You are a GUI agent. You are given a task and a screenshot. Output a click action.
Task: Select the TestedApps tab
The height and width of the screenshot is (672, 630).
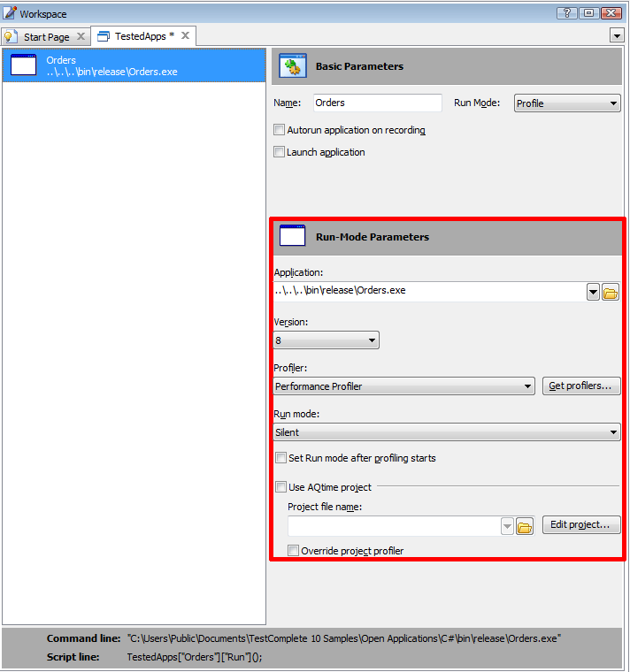click(x=144, y=36)
